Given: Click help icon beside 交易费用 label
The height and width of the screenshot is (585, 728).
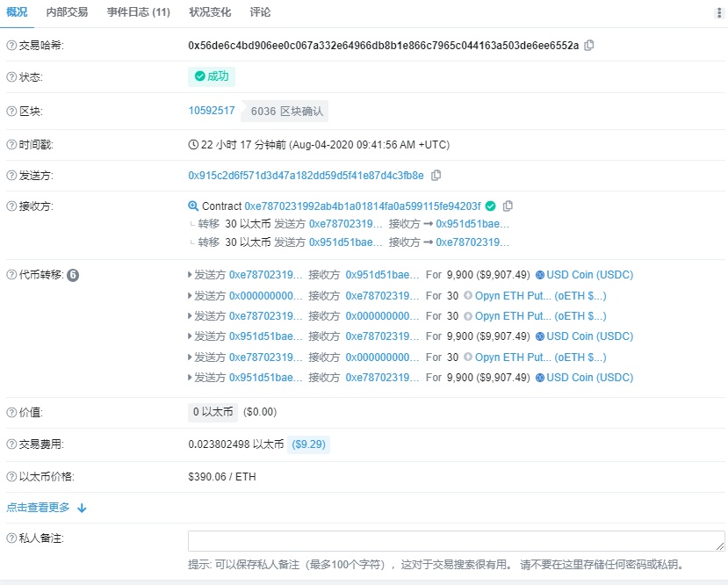Looking at the screenshot, I should coord(11,444).
